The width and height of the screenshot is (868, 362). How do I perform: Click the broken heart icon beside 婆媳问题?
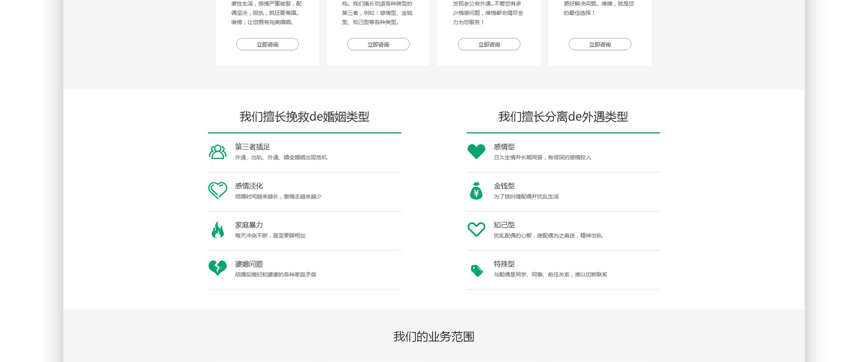[217, 268]
